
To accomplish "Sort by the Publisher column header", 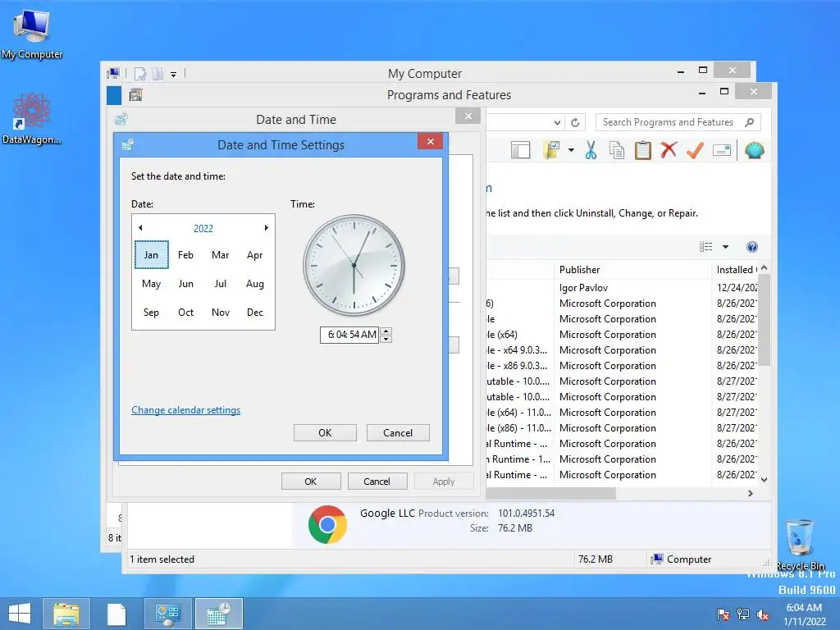I will 632,269.
